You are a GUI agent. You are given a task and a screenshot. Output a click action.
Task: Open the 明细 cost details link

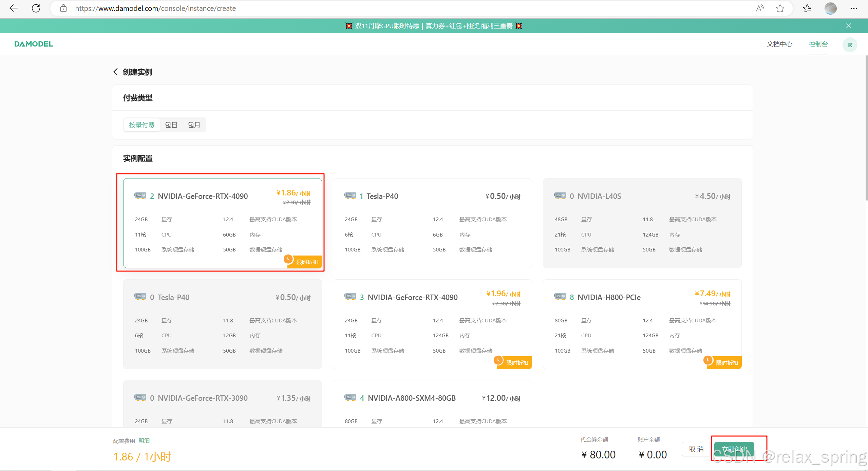pyautogui.click(x=144, y=440)
